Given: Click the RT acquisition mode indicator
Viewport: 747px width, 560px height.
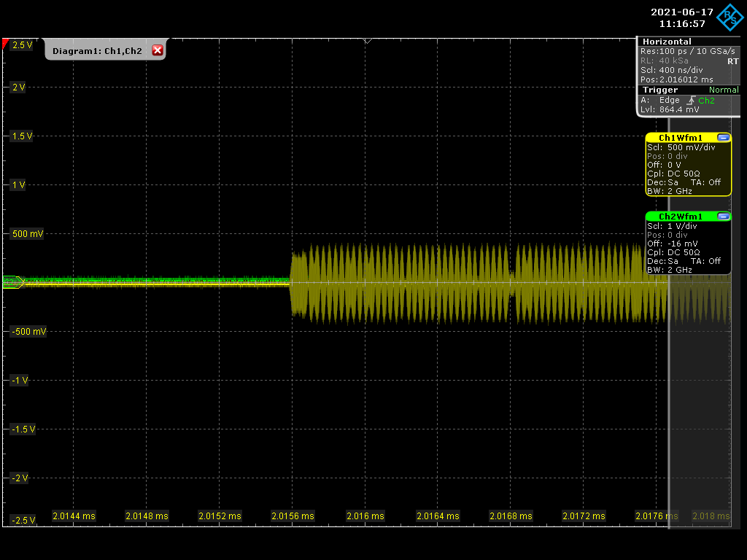Looking at the screenshot, I should click(732, 61).
